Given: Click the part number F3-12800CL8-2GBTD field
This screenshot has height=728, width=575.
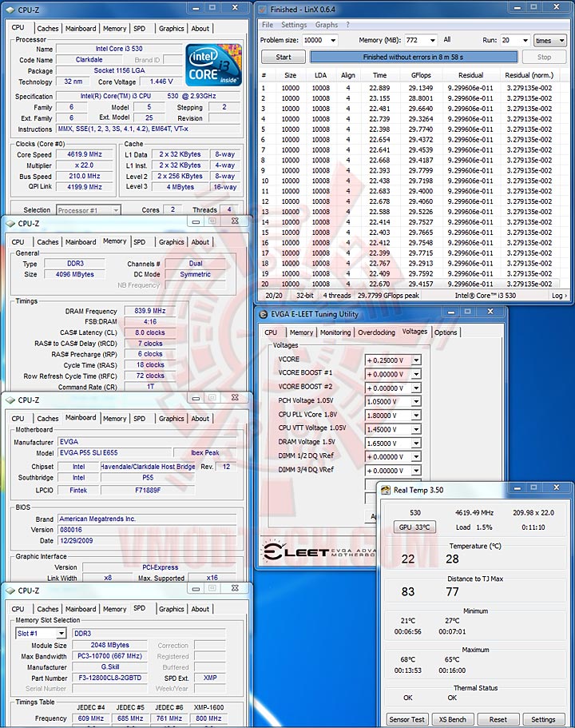Looking at the screenshot, I should (110, 678).
